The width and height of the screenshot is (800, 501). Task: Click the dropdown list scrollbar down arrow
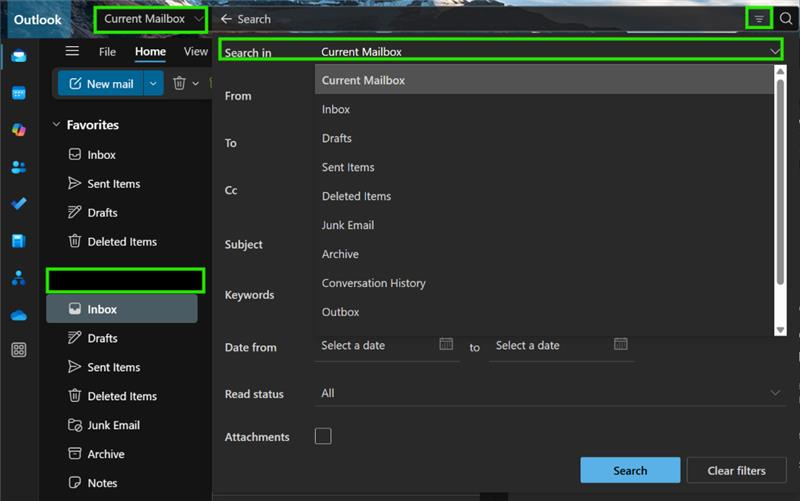point(780,330)
